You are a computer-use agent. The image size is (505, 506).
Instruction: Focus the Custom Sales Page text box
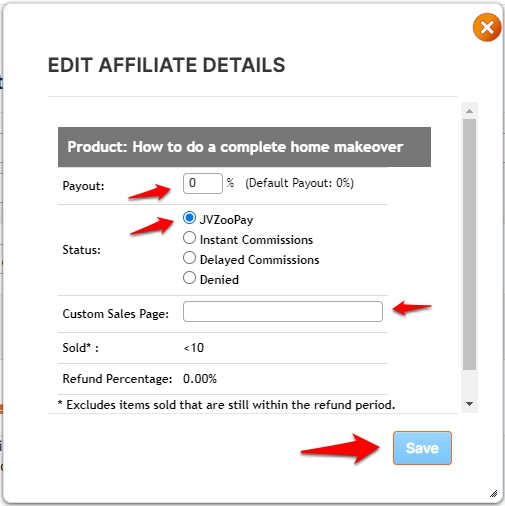pos(283,311)
